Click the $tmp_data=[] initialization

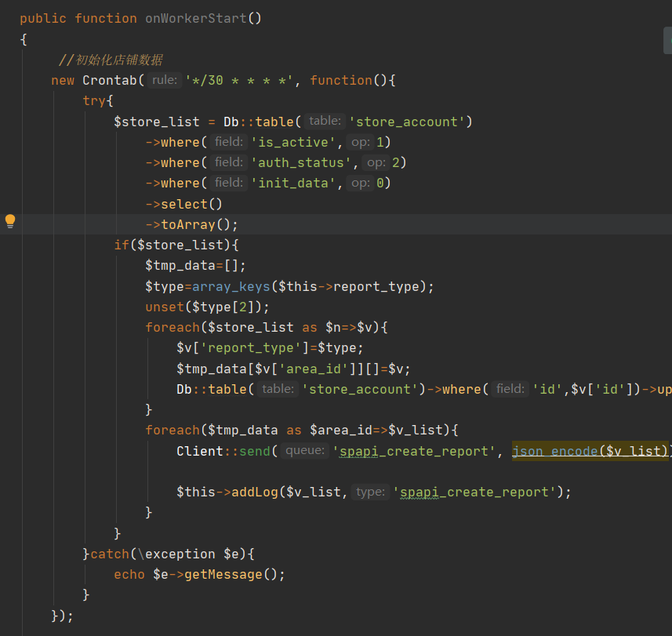tap(195, 266)
